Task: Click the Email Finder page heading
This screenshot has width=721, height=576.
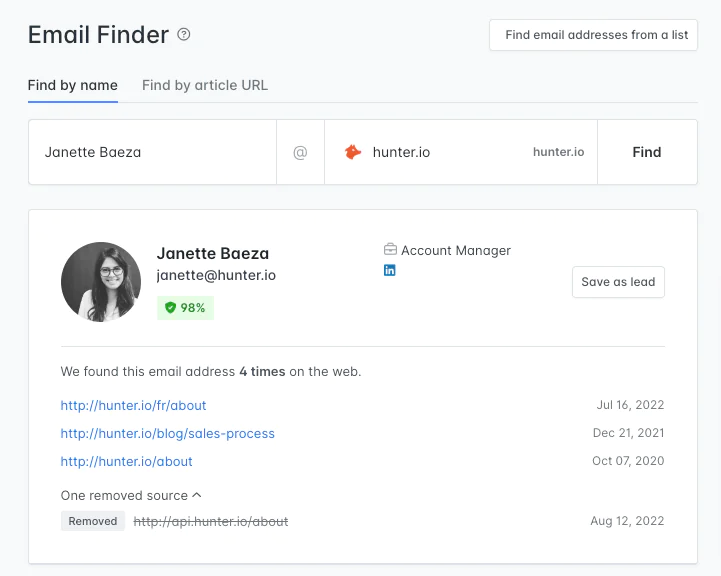Action: pos(98,34)
